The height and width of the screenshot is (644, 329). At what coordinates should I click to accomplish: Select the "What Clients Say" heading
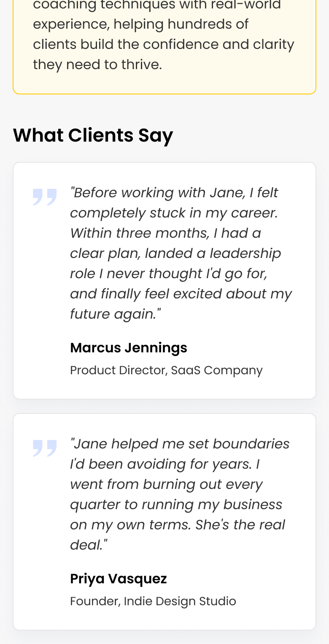(x=93, y=135)
